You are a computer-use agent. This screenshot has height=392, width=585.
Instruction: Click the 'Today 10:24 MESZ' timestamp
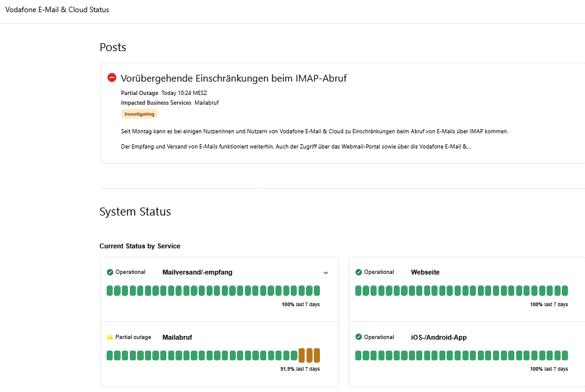click(184, 93)
